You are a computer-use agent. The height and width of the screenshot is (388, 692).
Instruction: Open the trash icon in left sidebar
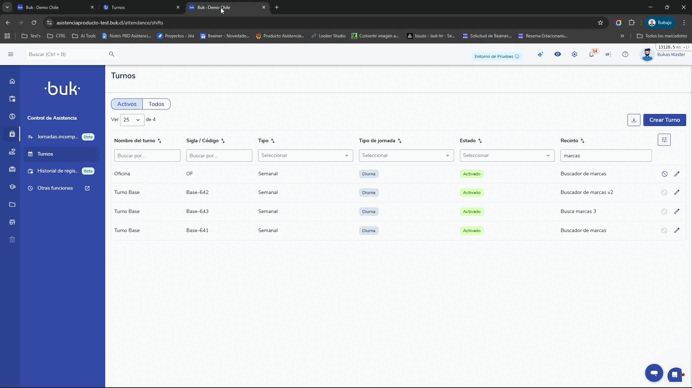click(x=12, y=239)
